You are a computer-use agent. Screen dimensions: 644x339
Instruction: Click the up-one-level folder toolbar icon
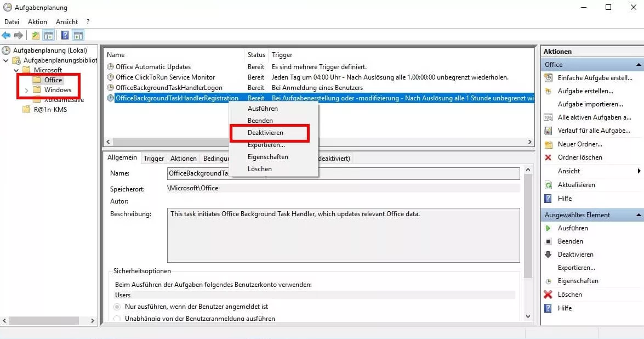(36, 36)
